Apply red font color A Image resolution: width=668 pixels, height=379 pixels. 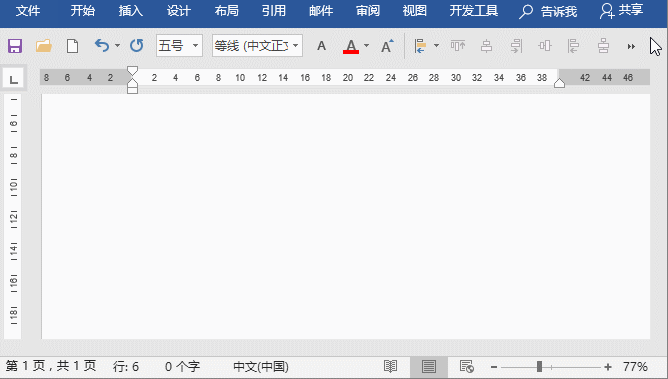click(x=351, y=46)
